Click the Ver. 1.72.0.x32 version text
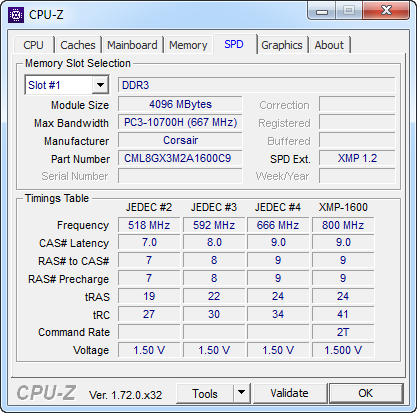Image resolution: width=417 pixels, height=413 pixels. pos(125,395)
